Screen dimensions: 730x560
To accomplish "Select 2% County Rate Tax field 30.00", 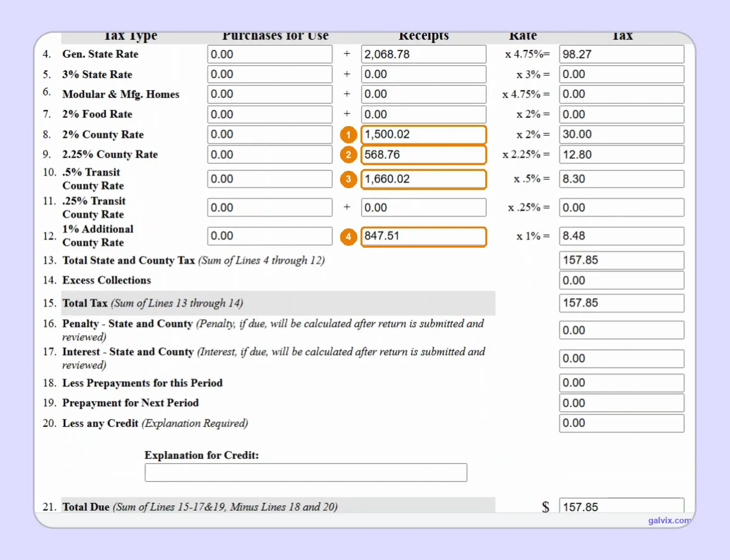I will click(622, 135).
